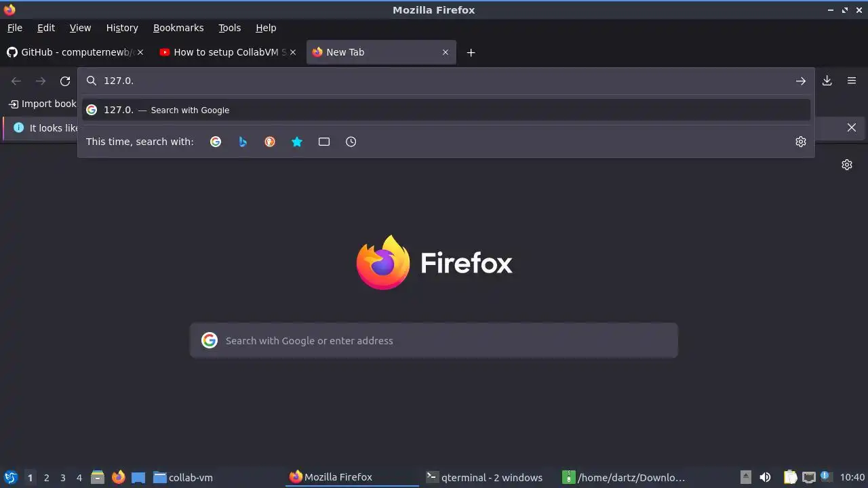This screenshot has height=488, width=868.
Task: Open the Firefox hamburger application menu
Action: 852,81
